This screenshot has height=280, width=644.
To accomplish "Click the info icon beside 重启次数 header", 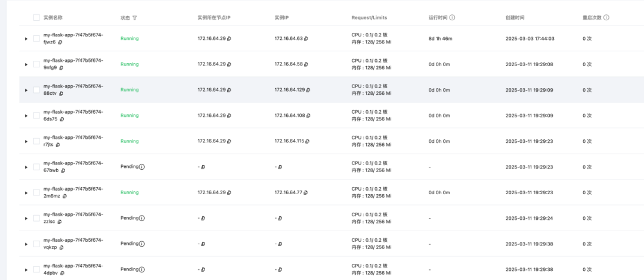I will coord(606,18).
